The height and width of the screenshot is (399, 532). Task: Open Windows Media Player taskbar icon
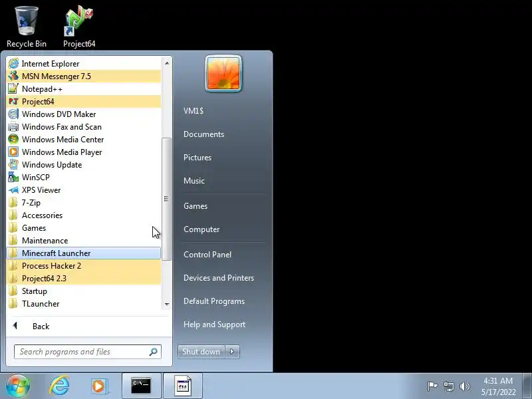99,386
